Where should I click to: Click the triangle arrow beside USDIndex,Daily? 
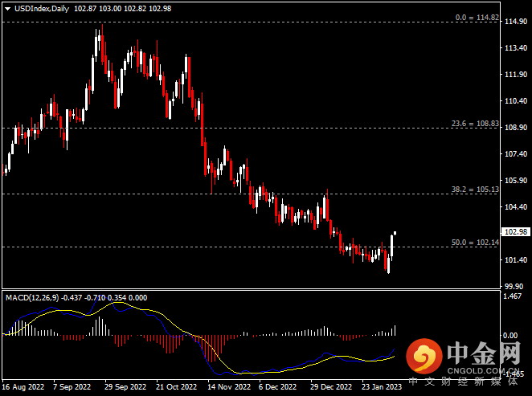(x=6, y=6)
